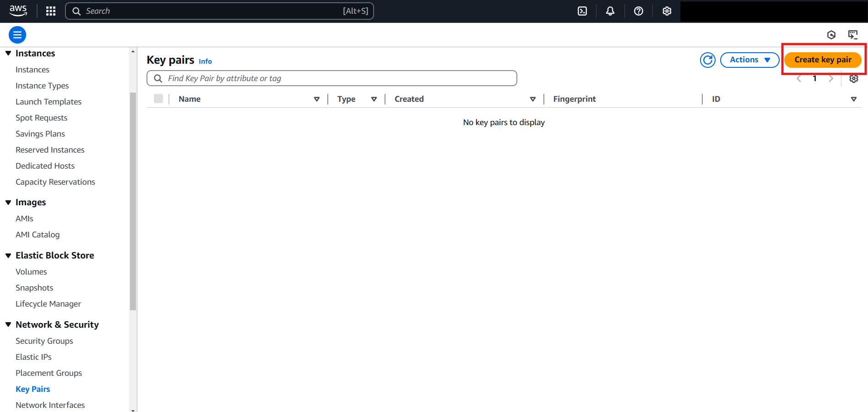868x412 pixels.
Task: Open the Actions dropdown
Action: click(x=750, y=60)
